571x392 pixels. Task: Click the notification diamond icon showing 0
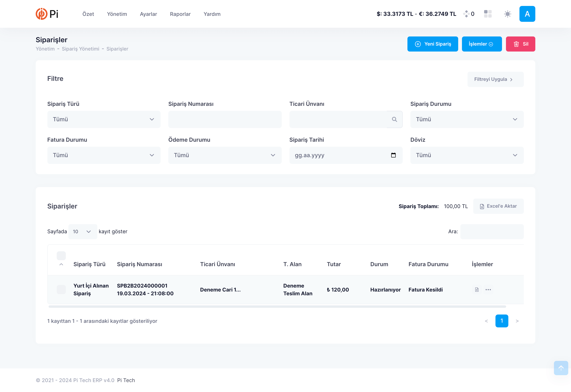466,14
